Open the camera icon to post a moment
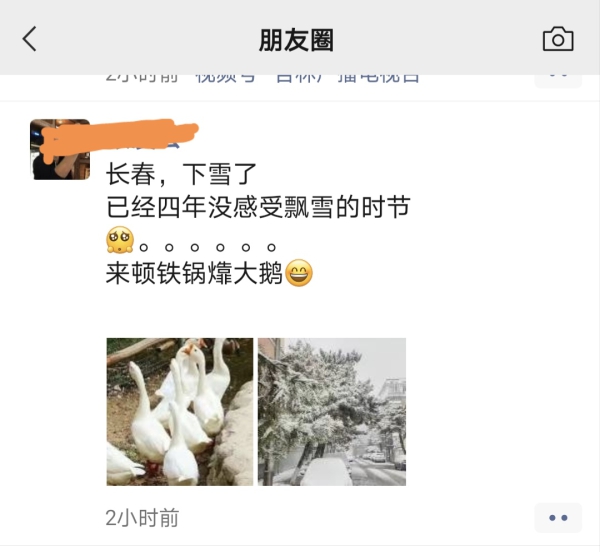 558,39
